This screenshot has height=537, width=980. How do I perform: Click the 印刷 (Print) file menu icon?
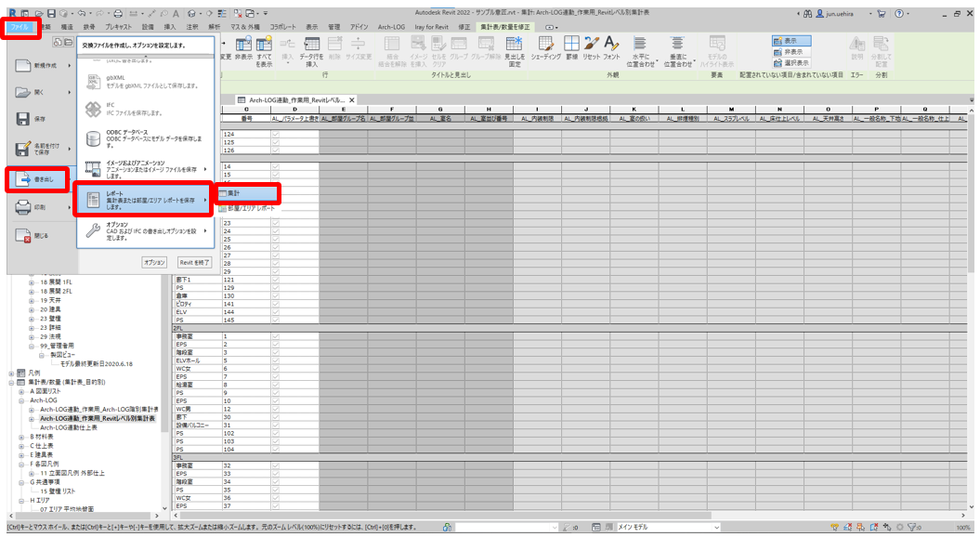(22, 207)
